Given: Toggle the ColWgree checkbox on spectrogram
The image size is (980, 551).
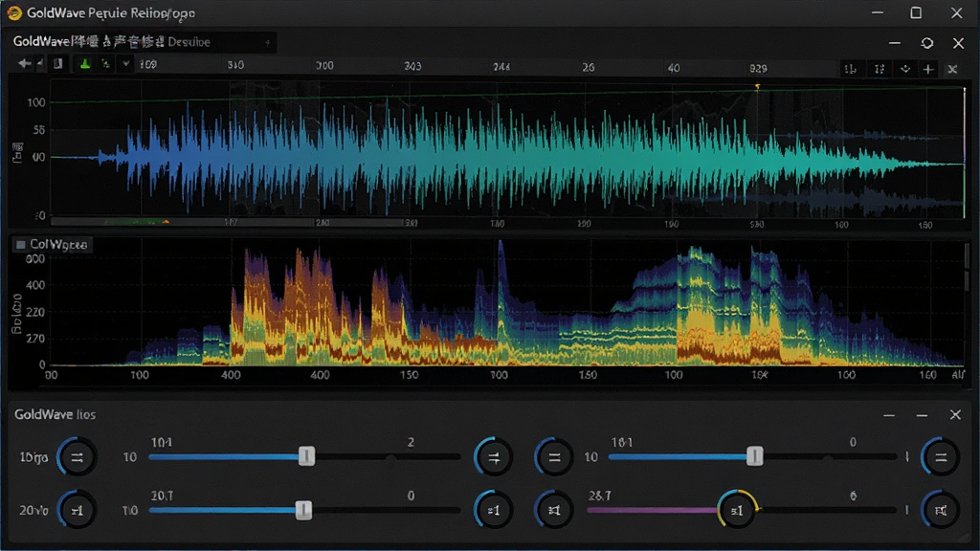Looking at the screenshot, I should (21, 244).
